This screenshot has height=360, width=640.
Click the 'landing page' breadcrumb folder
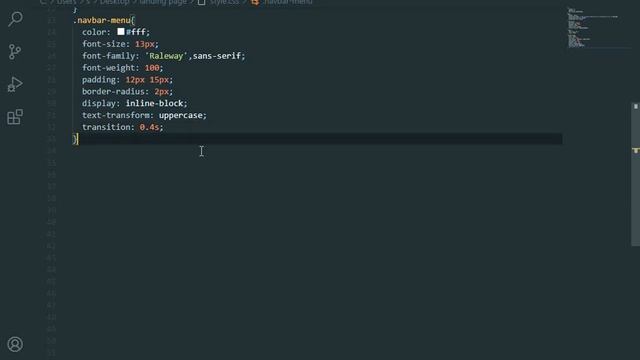pyautogui.click(x=163, y=2)
